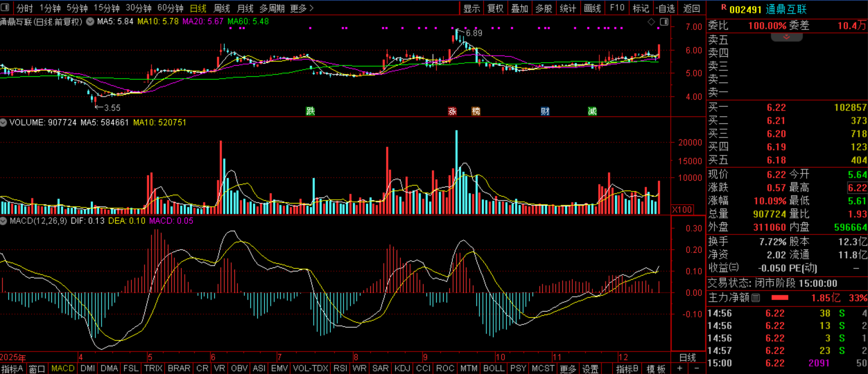Open the VOLUME indicator dropdown arrow
Viewport: 868px width, 374px height.
pyautogui.click(x=3, y=122)
